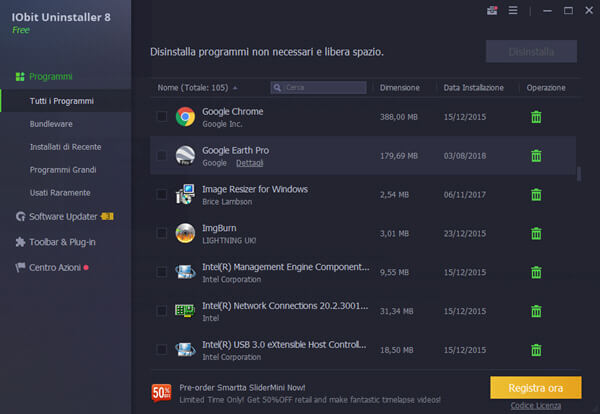Click the Image Resizer for Windows app icon
The image size is (600, 414).
click(185, 194)
